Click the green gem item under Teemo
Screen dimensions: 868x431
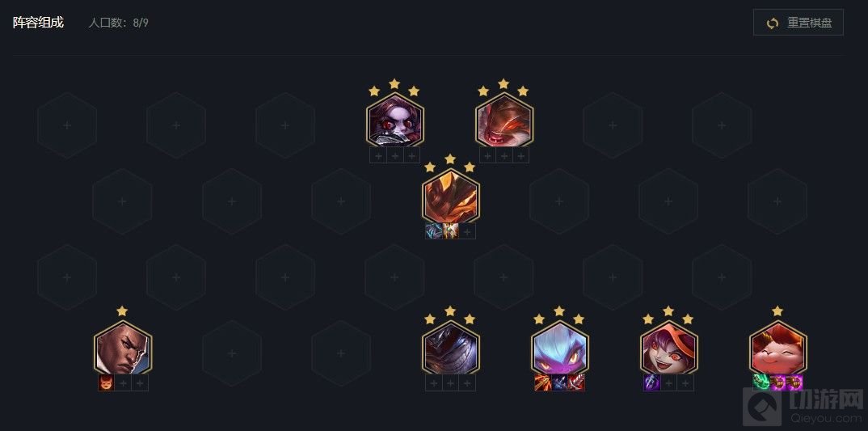pyautogui.click(x=761, y=382)
